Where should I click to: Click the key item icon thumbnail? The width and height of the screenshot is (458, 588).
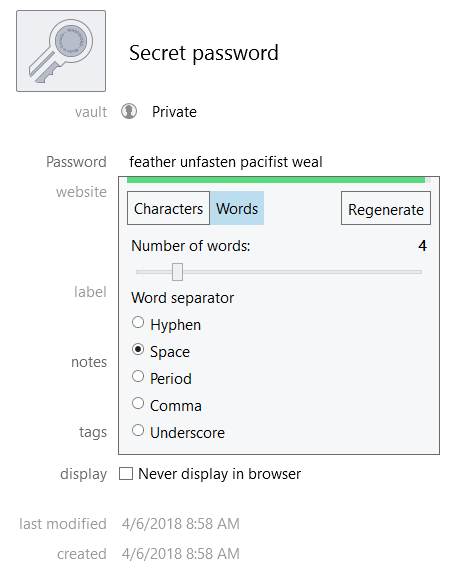[x=61, y=51]
